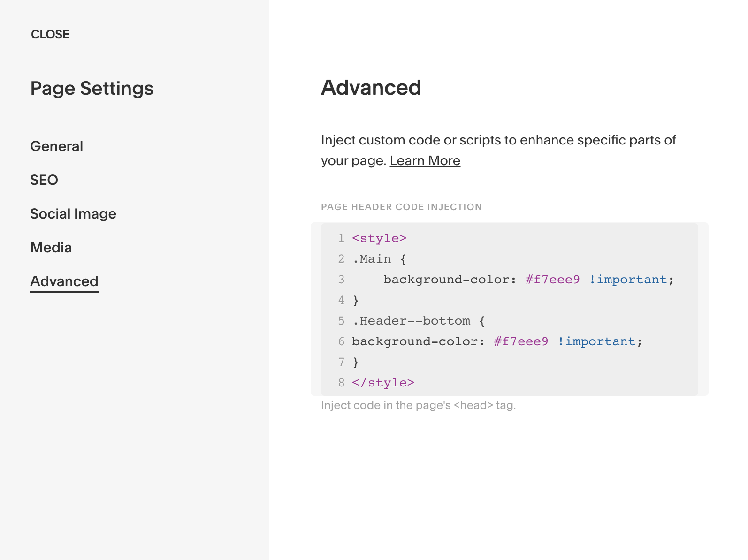748x560 pixels.
Task: Click the Page Header Code Injection label
Action: click(x=401, y=207)
